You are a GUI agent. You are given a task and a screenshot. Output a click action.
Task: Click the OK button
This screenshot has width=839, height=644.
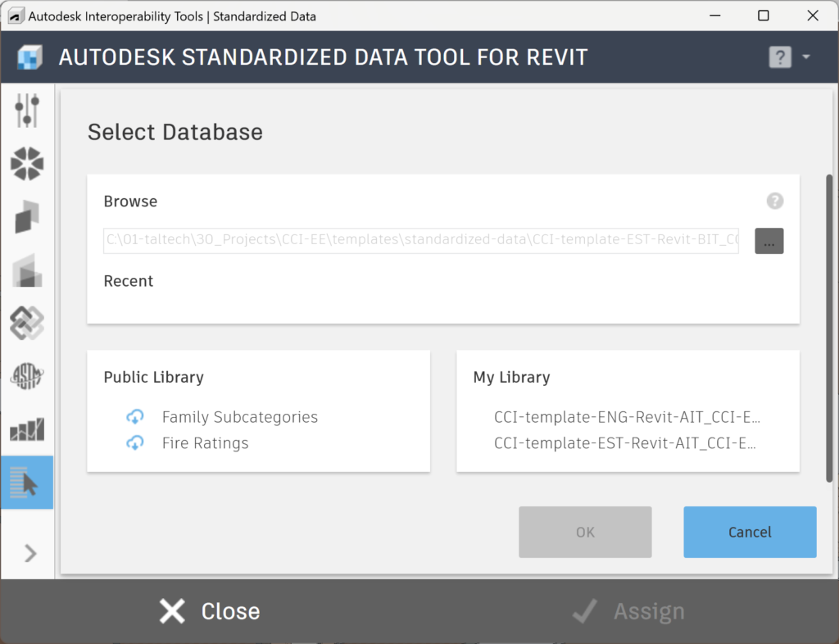click(585, 533)
